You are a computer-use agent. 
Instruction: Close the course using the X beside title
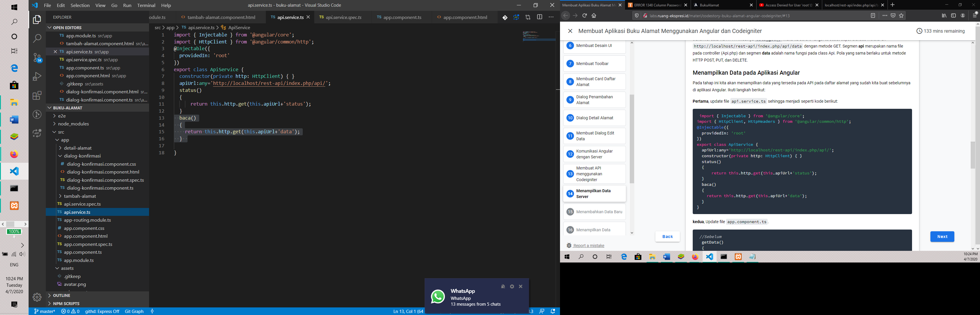pos(570,31)
